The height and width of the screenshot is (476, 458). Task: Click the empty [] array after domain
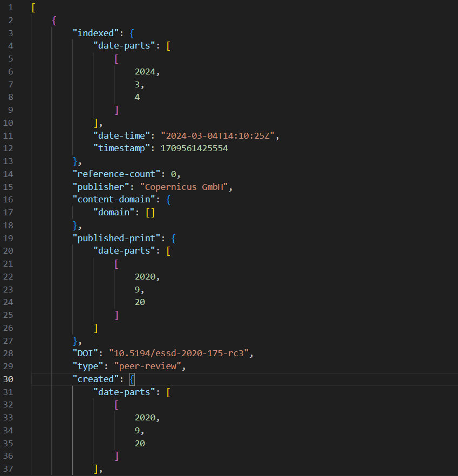pyautogui.click(x=150, y=213)
